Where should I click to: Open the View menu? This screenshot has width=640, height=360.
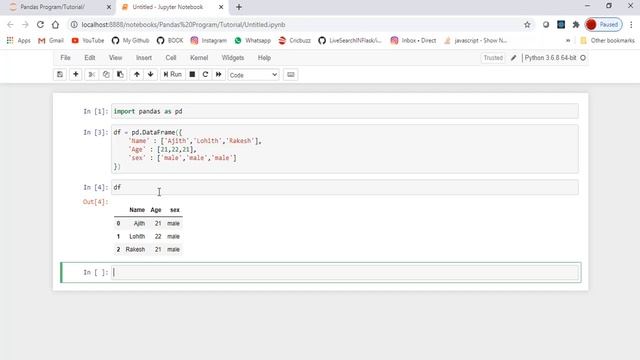(x=116, y=58)
